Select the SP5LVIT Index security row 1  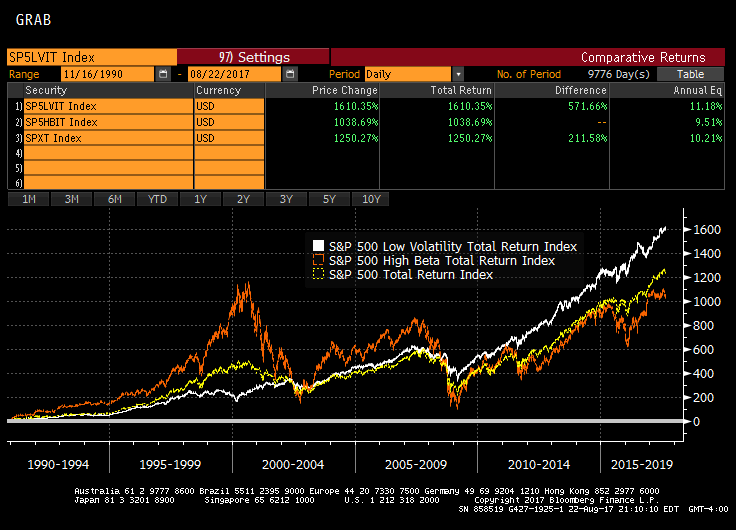108,106
